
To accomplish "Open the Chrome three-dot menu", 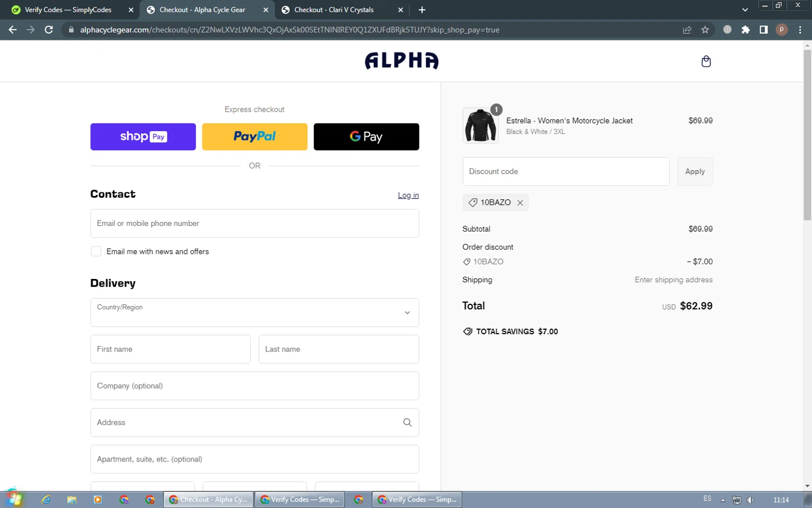I will (x=800, y=30).
